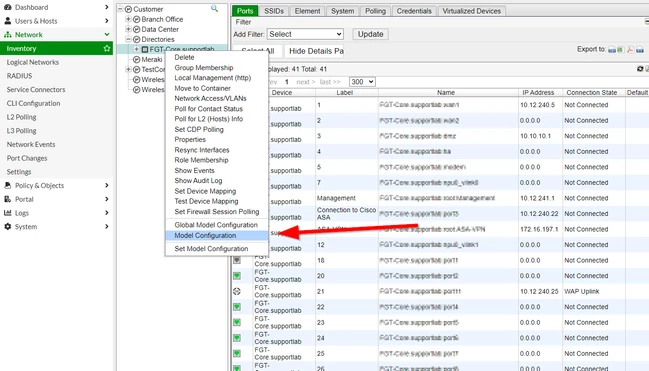This screenshot has width=649, height=371.
Task: Click the Meraki container icon
Action: (137, 59)
